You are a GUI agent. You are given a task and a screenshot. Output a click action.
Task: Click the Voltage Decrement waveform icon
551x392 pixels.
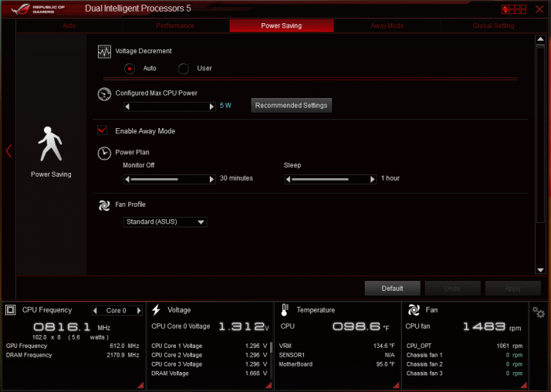click(104, 52)
